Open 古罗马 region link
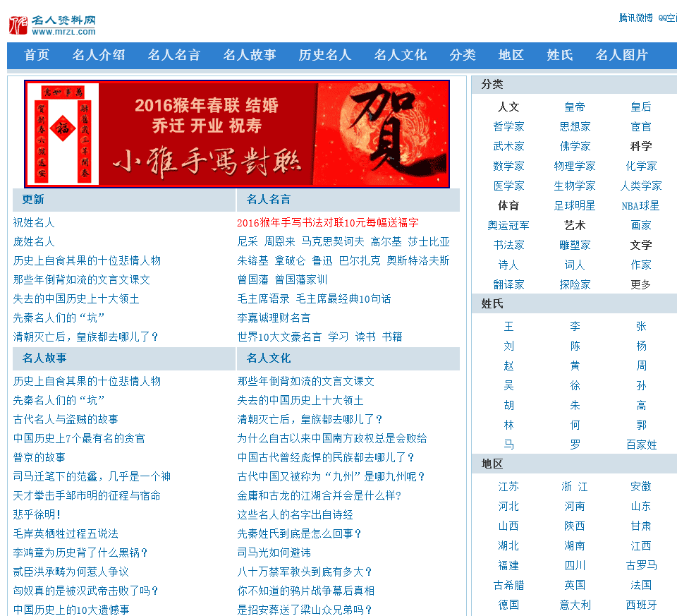The width and height of the screenshot is (677, 616). (x=641, y=565)
